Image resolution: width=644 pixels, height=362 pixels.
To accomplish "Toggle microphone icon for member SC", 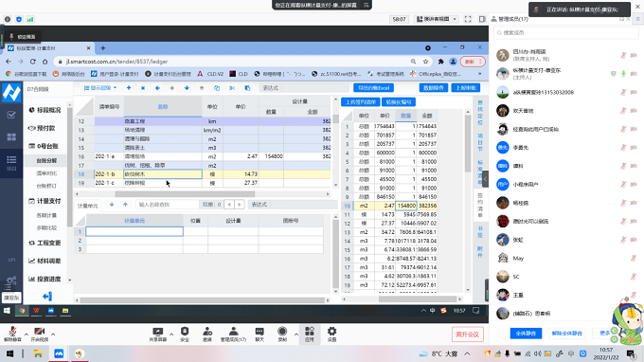I will (634, 277).
